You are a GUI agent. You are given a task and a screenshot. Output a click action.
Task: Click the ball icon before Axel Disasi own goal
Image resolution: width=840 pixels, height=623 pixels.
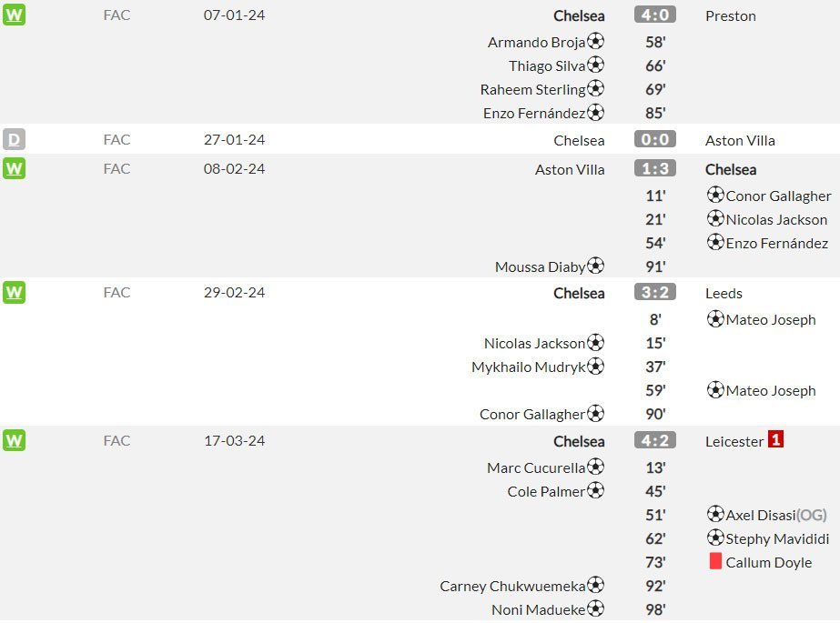tap(715, 514)
